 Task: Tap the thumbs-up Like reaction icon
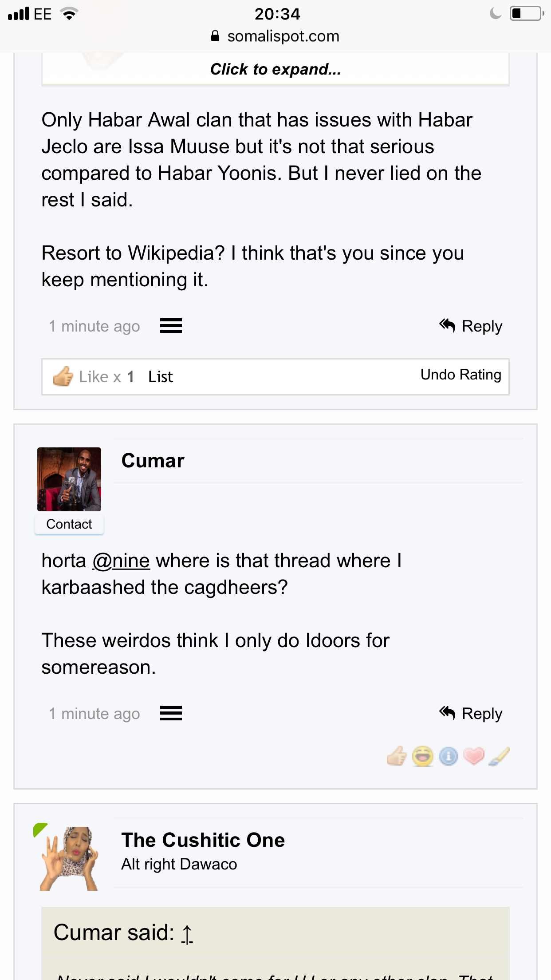point(397,756)
